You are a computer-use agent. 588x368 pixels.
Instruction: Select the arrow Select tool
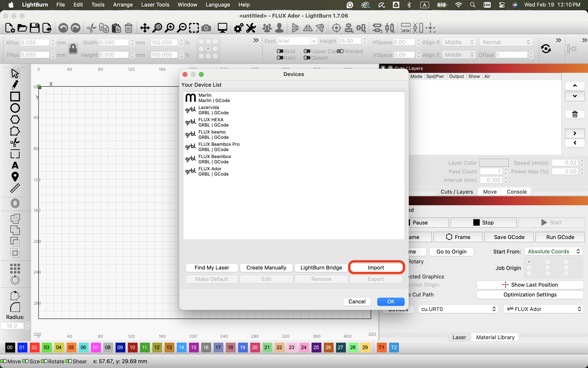[x=15, y=73]
